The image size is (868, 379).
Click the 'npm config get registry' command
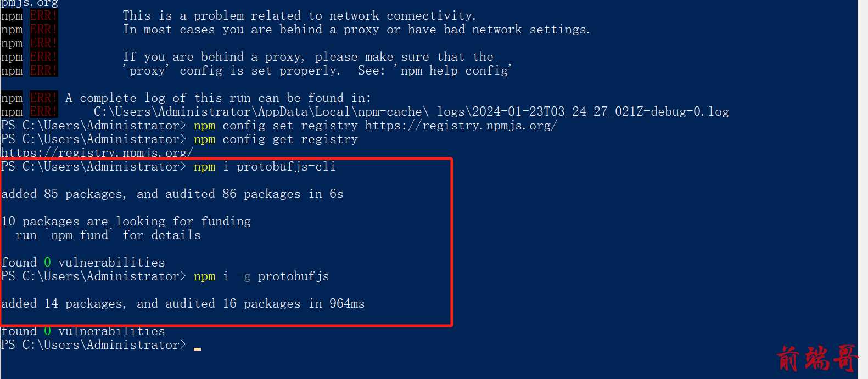[x=276, y=139]
